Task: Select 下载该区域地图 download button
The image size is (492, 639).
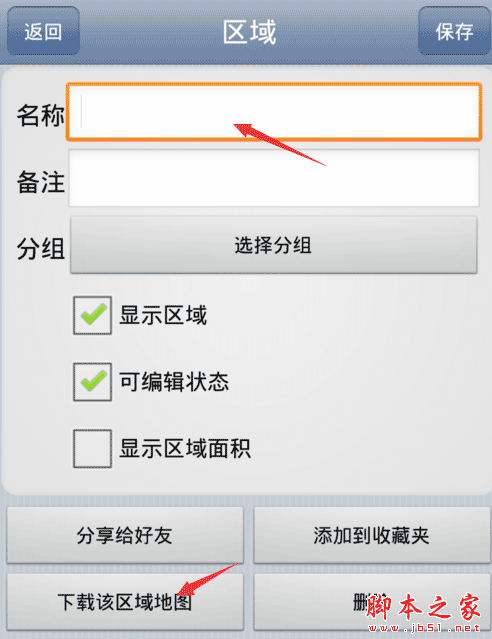Action: point(125,602)
